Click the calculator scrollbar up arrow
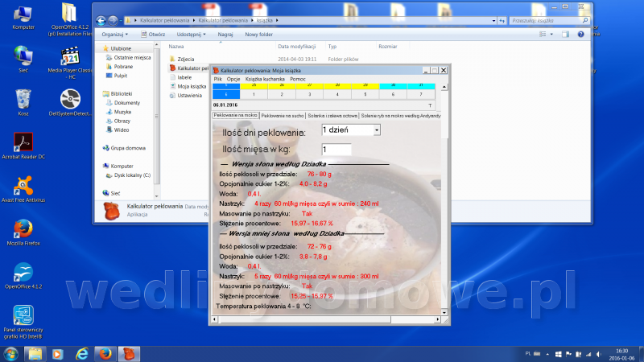Viewport: 644px width, 362px height. (444, 87)
